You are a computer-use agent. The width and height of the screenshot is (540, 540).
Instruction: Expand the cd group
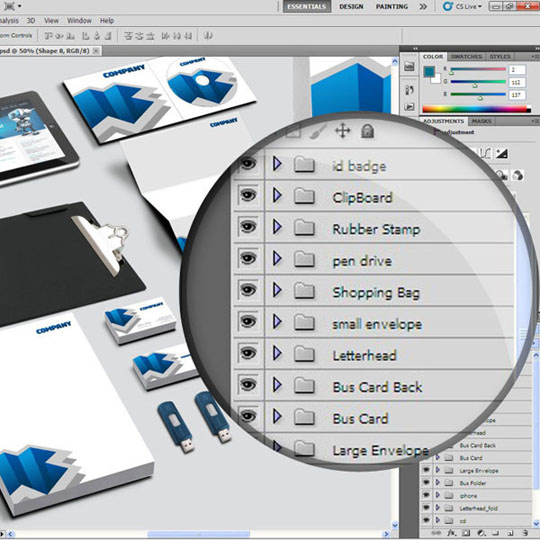438,520
